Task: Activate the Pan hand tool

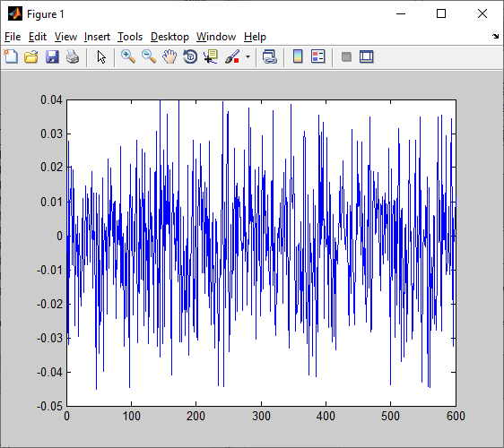Action: (x=169, y=56)
